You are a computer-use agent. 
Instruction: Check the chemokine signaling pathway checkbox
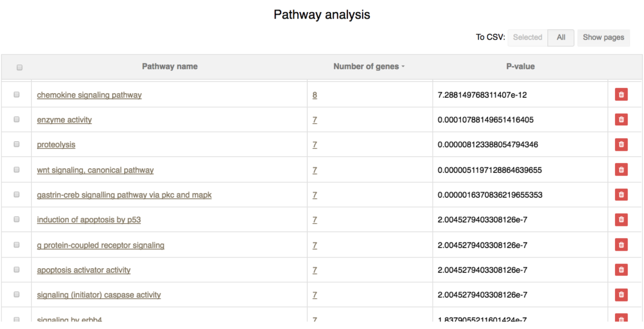click(x=16, y=95)
